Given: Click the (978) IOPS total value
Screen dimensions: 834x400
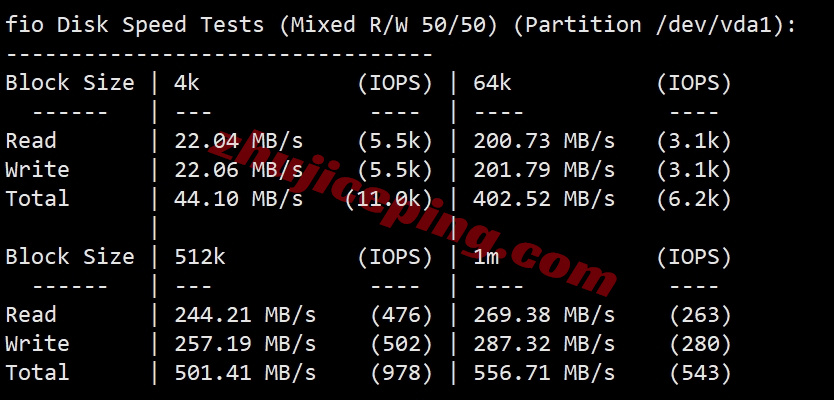Looking at the screenshot, I should pos(402,372).
